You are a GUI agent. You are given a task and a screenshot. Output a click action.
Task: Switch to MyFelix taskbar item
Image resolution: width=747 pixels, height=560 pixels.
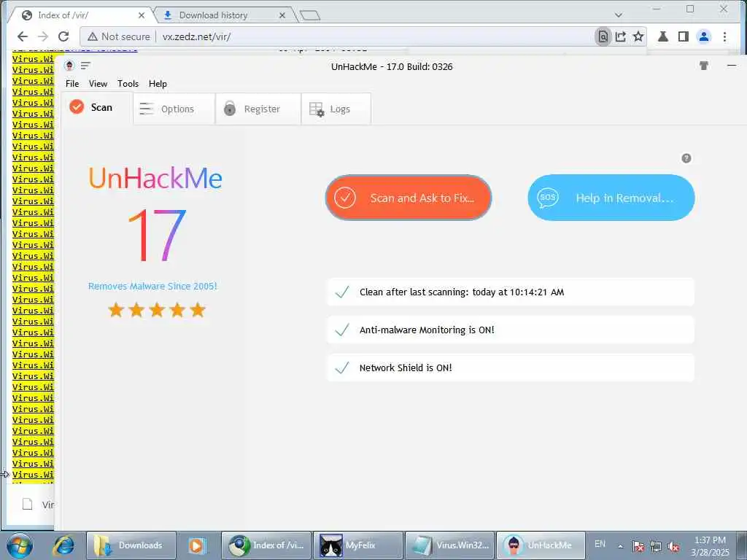pyautogui.click(x=358, y=545)
